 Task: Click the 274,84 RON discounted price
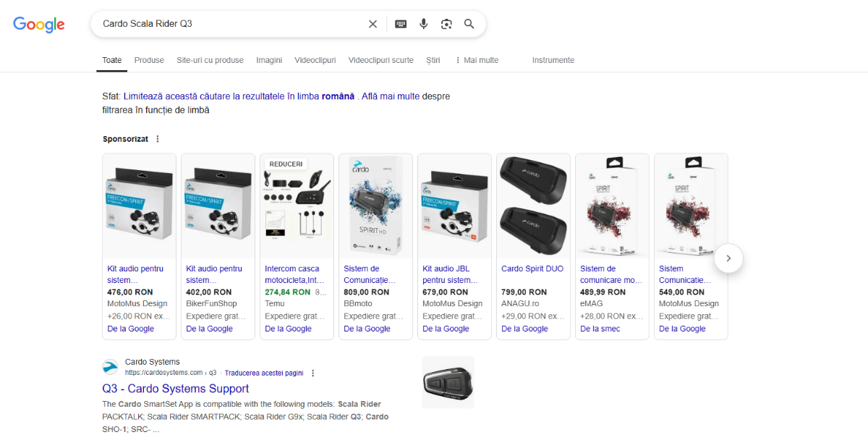tap(287, 292)
